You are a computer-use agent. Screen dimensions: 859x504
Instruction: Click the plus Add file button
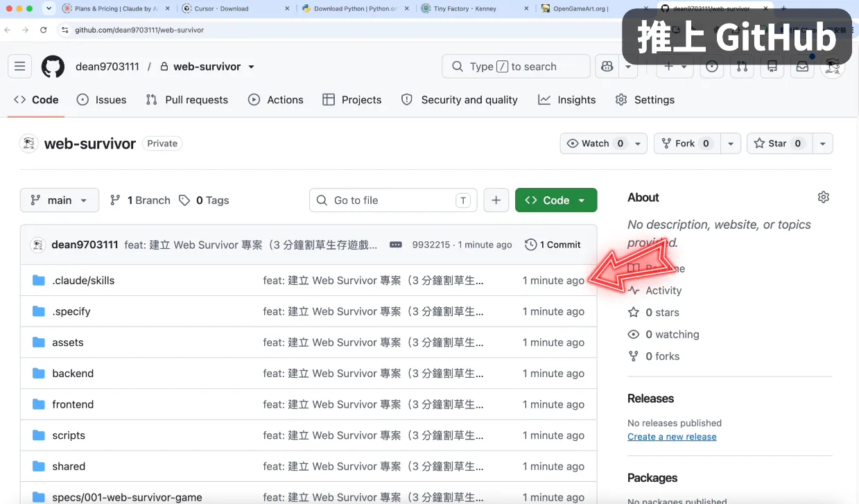[496, 200]
